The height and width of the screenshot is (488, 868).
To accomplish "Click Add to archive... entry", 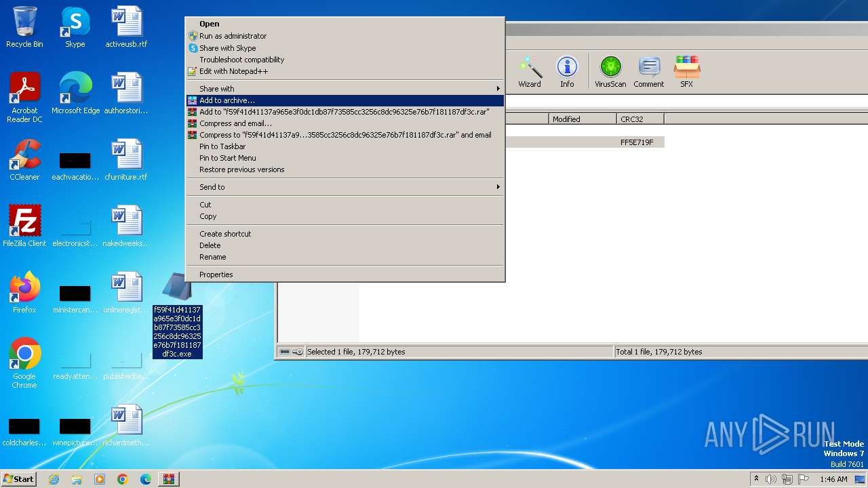I will [x=345, y=100].
